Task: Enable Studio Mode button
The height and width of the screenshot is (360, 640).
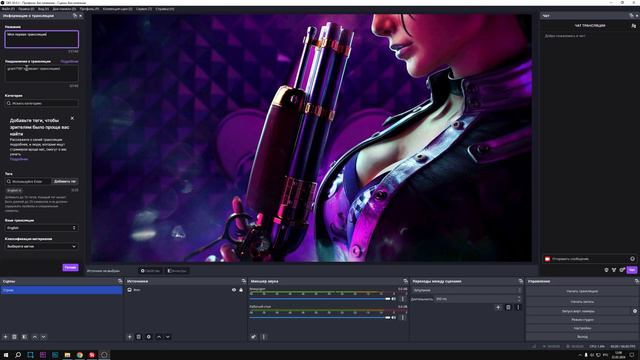Action: click(x=582, y=320)
